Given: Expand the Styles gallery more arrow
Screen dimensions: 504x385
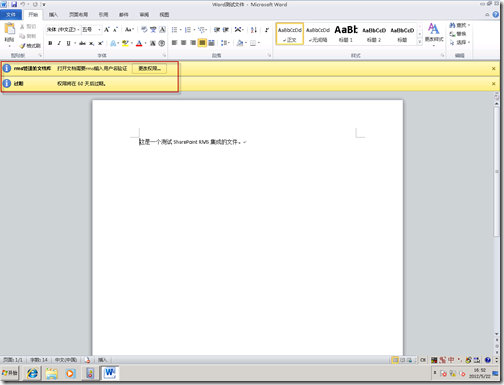Looking at the screenshot, I should 420,42.
